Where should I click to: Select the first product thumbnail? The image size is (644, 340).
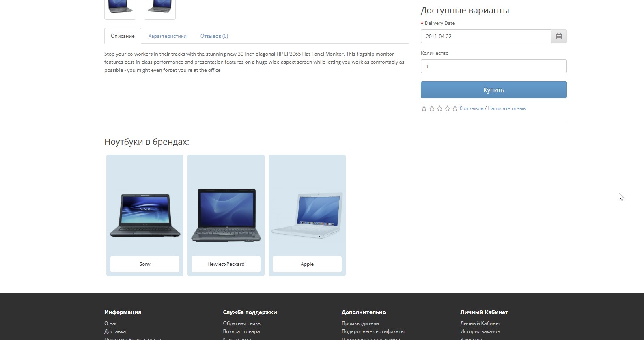coord(120,8)
